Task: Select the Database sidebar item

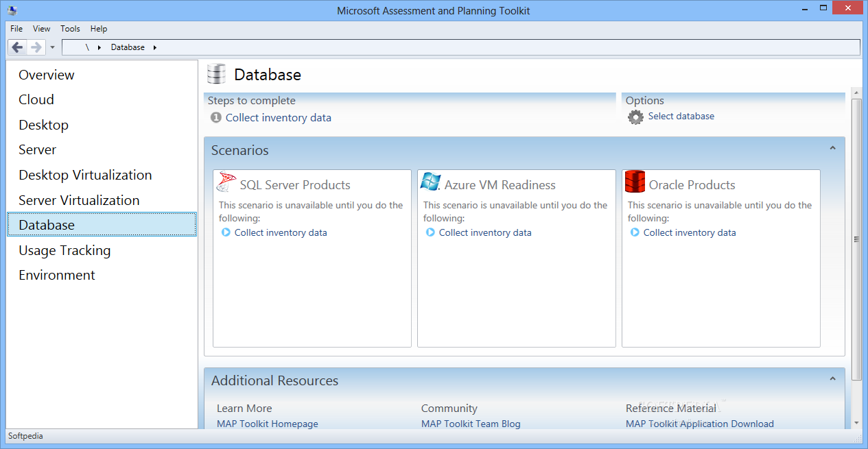Action: point(102,225)
